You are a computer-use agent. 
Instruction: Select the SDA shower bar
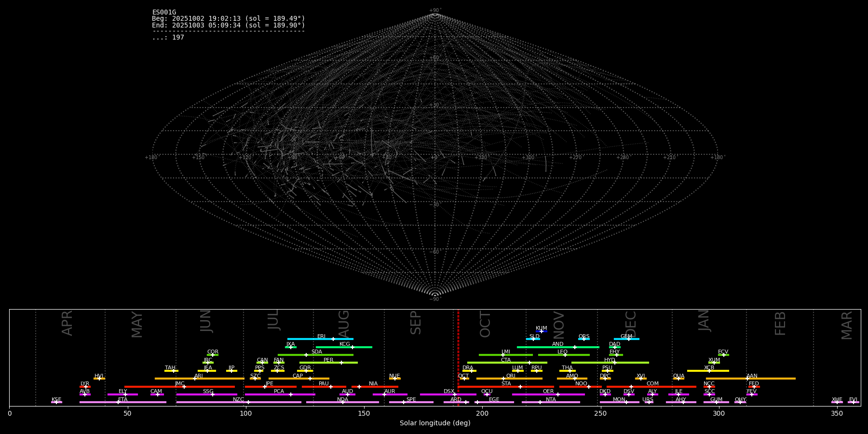[315, 355]
